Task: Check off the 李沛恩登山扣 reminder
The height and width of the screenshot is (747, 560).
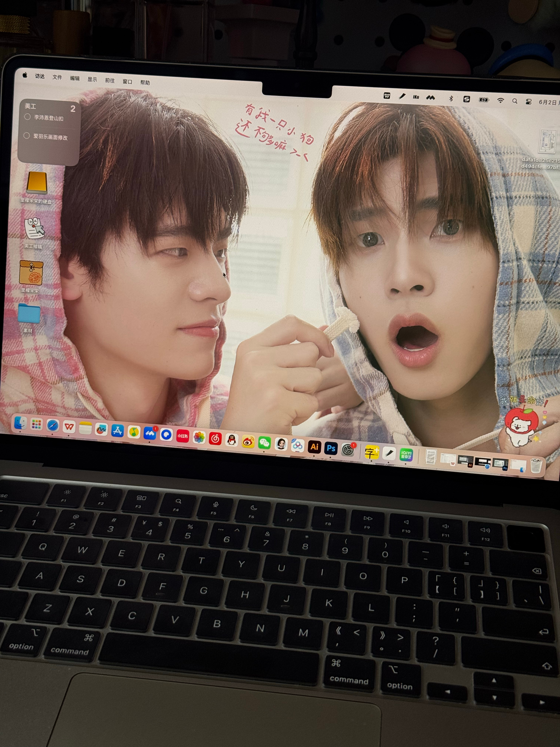Action: (x=28, y=117)
